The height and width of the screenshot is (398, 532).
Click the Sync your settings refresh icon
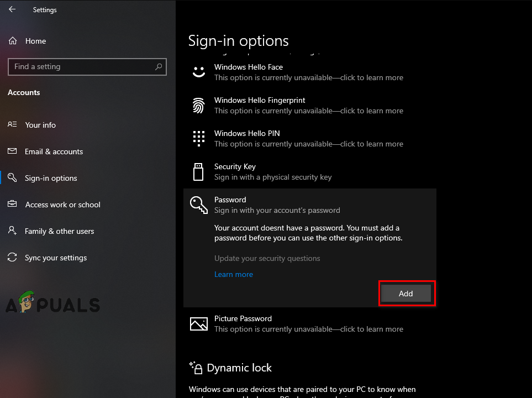tap(12, 258)
